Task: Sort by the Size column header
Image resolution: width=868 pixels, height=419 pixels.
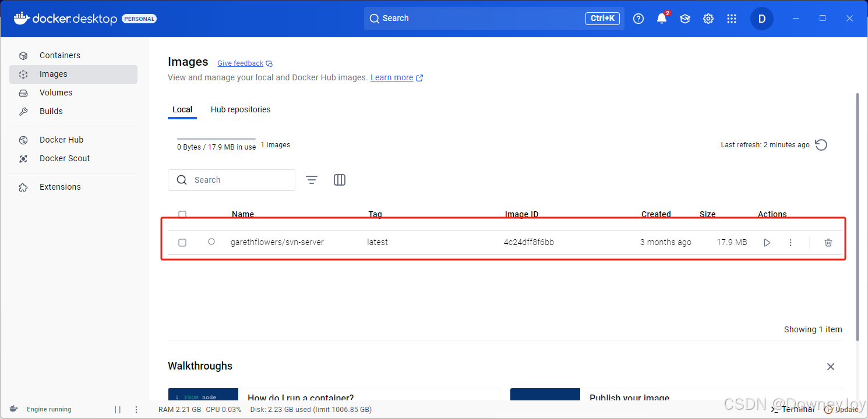Action: click(708, 214)
